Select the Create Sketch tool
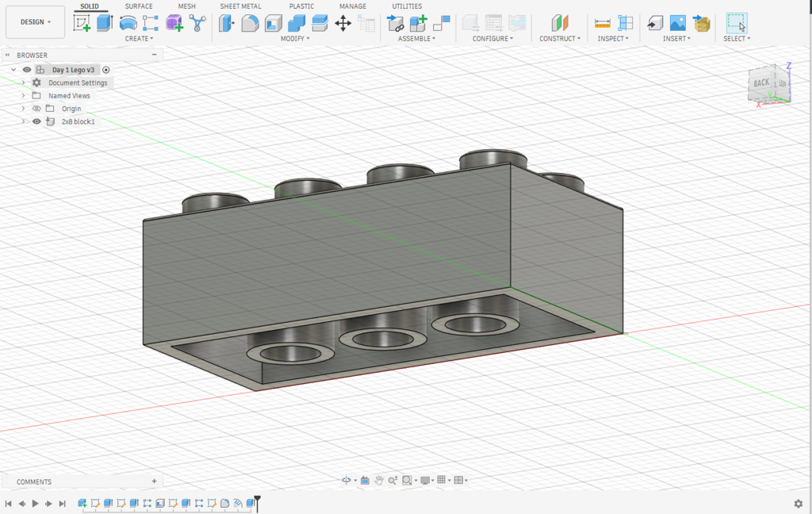The width and height of the screenshot is (812, 514). coord(82,23)
